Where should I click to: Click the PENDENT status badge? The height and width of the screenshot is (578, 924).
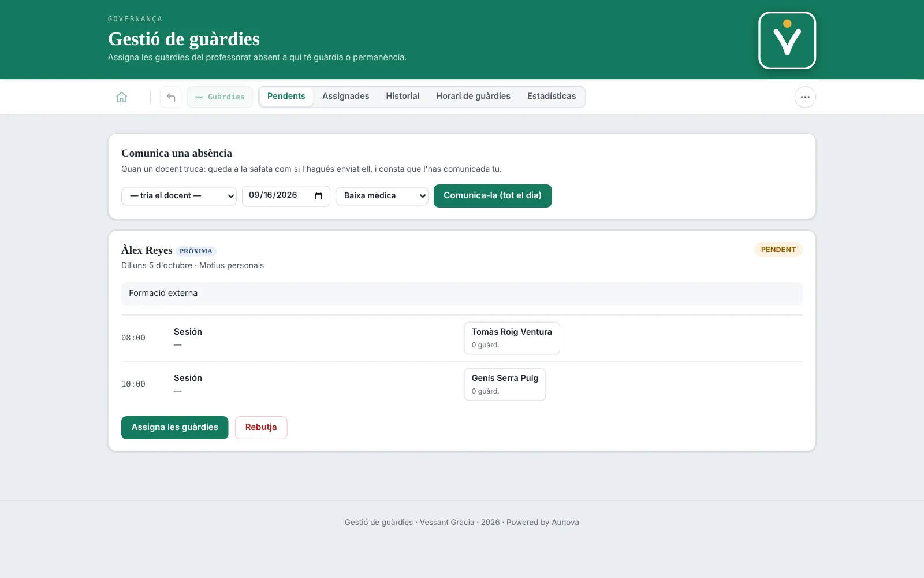[778, 250]
